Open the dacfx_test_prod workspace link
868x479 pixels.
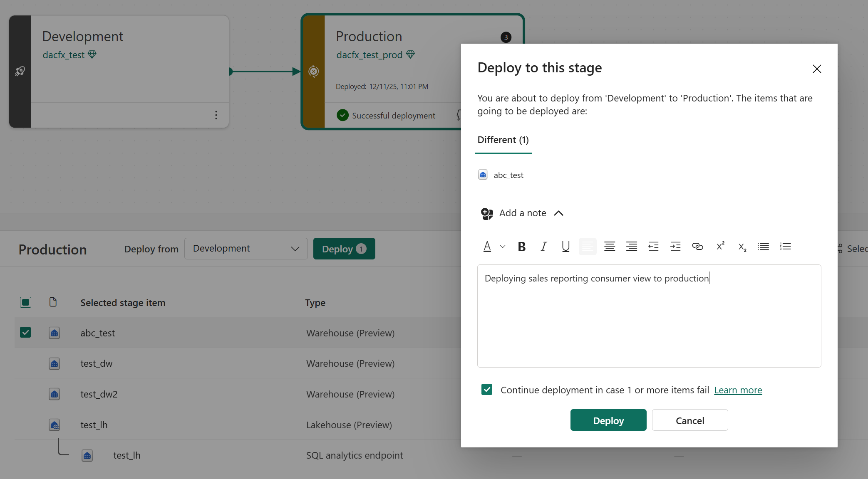pyautogui.click(x=370, y=55)
